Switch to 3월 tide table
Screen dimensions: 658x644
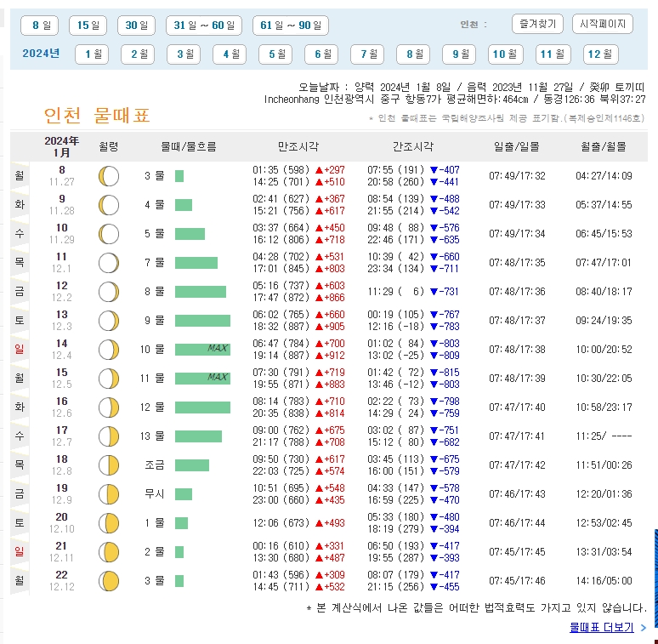coord(184,54)
